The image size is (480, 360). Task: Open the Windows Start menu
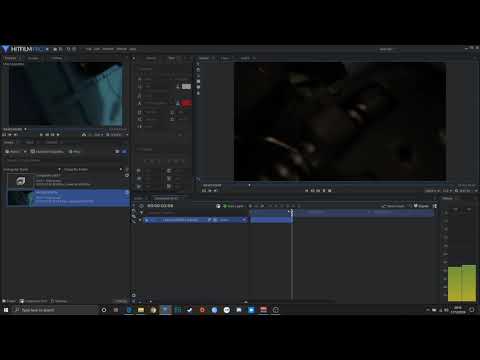(x=6, y=310)
